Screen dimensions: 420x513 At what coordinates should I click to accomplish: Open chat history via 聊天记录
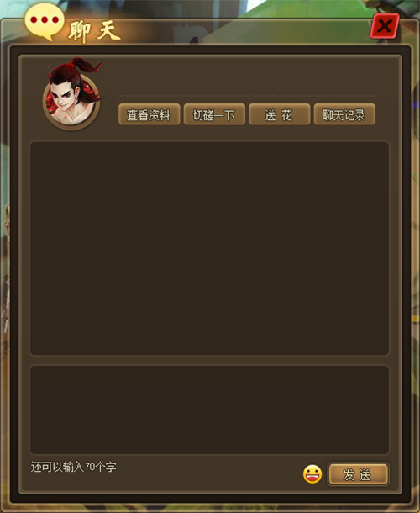344,114
